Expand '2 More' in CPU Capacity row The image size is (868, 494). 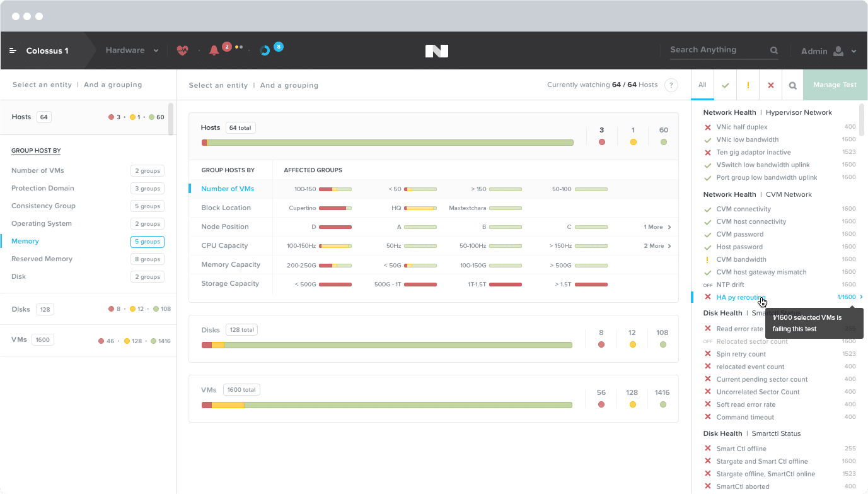[657, 246]
